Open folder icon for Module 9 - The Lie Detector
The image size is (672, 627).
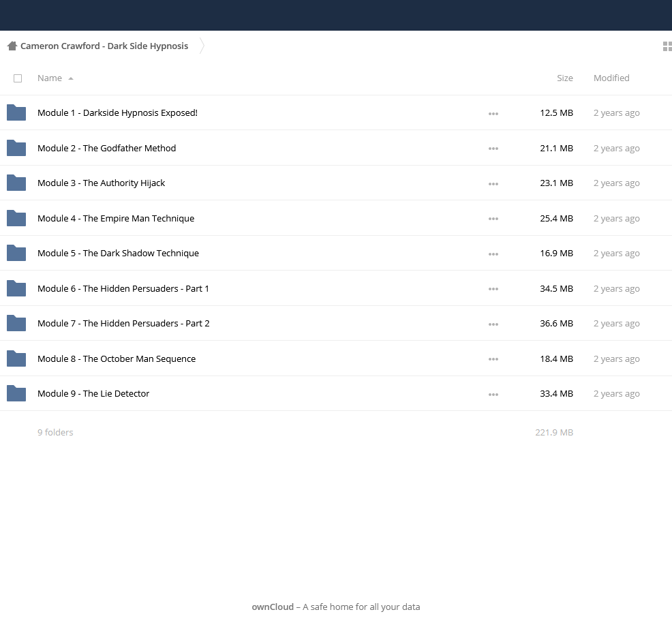point(16,393)
